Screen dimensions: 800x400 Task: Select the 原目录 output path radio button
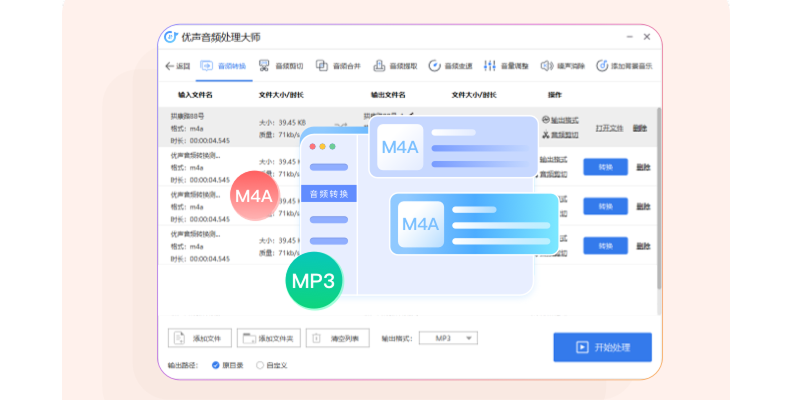[216, 365]
